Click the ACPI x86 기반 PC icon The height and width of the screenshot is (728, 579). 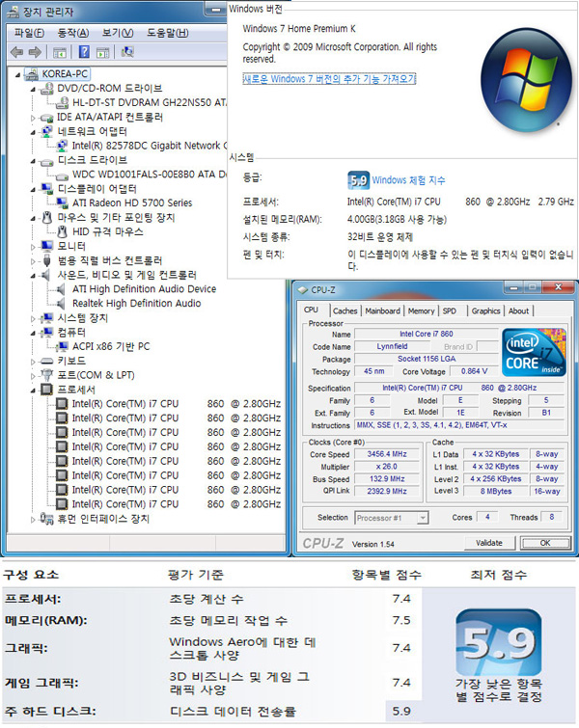coord(62,347)
